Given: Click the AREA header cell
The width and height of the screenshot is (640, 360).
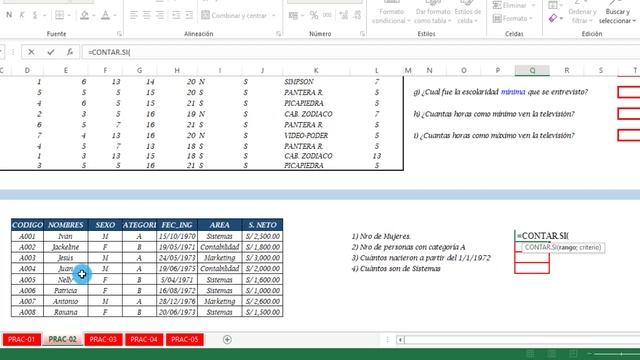Looking at the screenshot, I should (x=220, y=225).
